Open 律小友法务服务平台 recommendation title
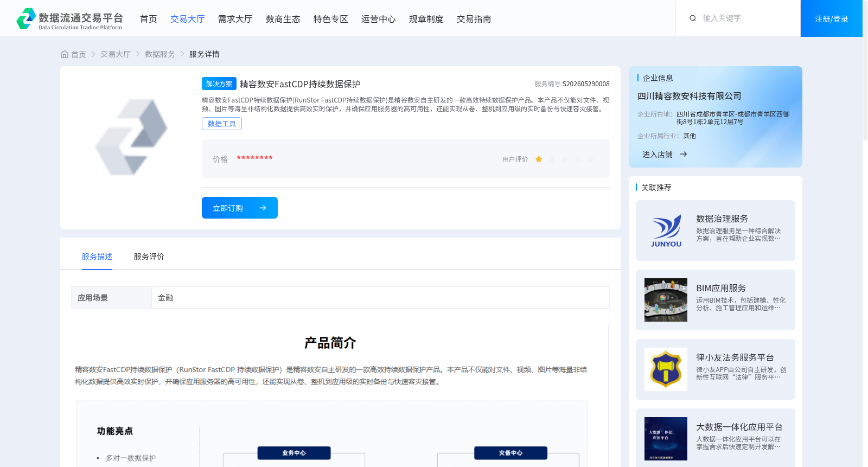 point(735,357)
